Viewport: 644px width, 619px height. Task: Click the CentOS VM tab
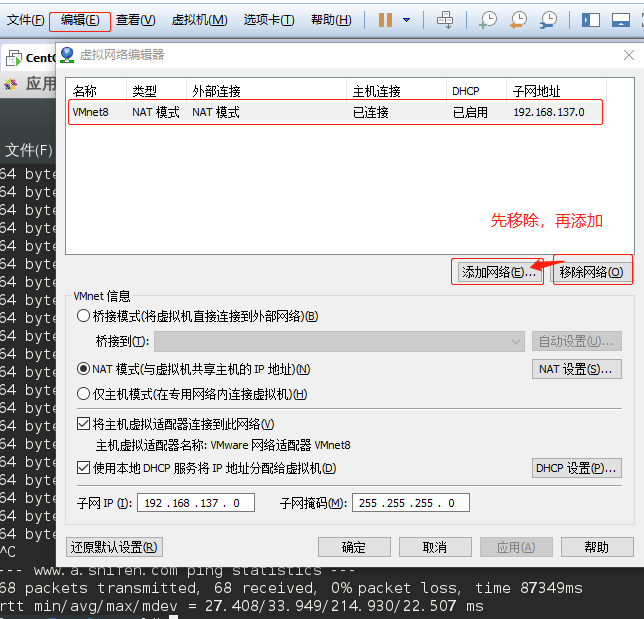point(30,58)
